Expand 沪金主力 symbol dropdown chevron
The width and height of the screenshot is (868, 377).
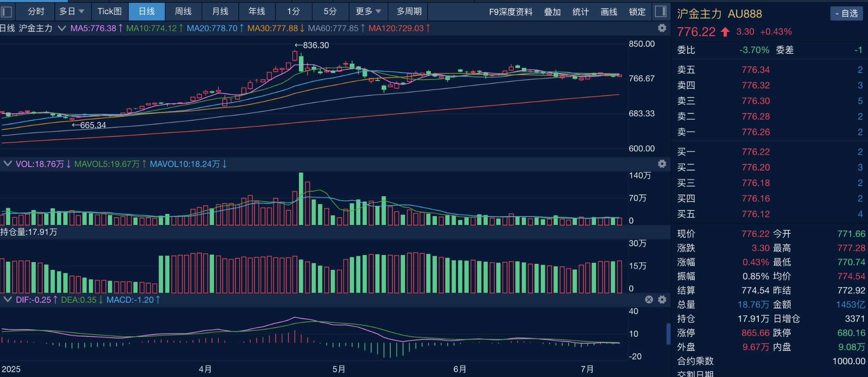point(62,28)
